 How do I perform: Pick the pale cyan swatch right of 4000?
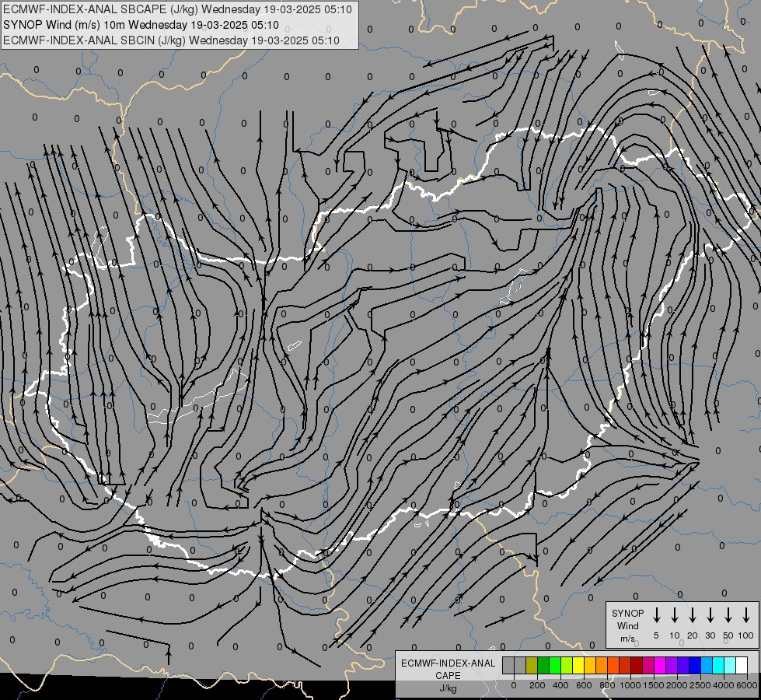729,665
